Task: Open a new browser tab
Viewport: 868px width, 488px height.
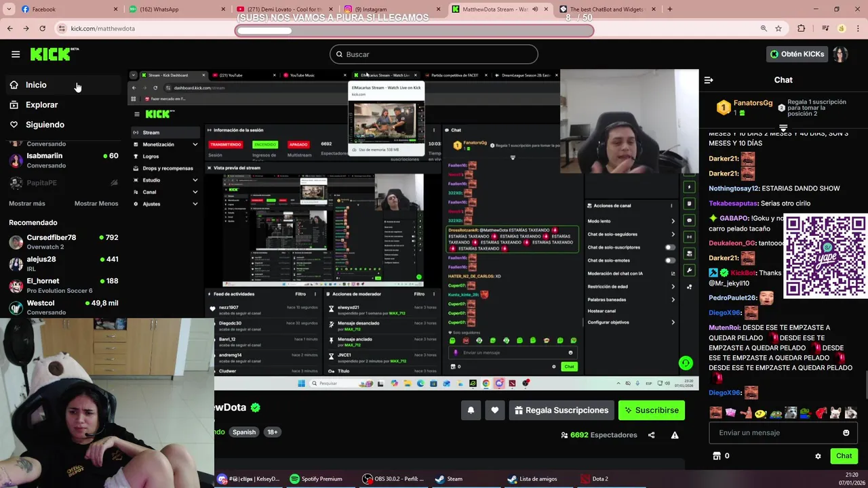Action: tap(669, 9)
